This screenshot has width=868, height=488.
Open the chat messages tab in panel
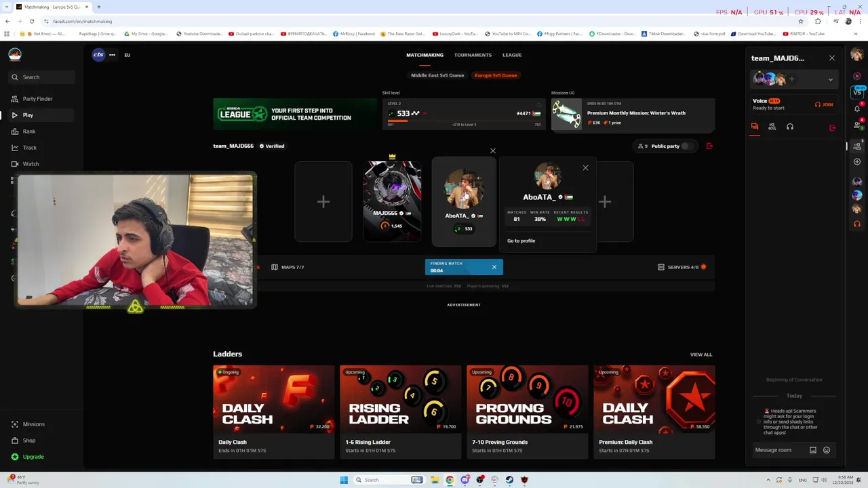click(755, 127)
